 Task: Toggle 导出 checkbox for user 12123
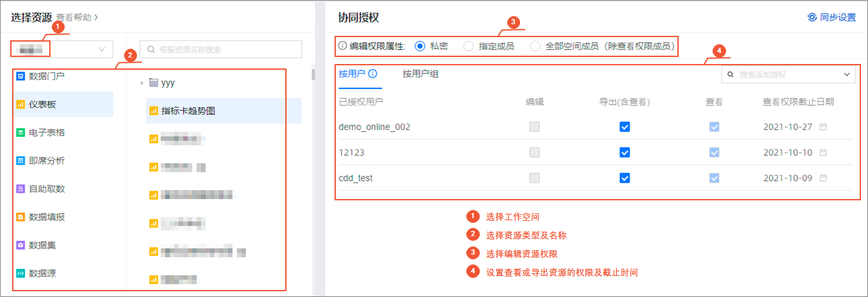625,152
